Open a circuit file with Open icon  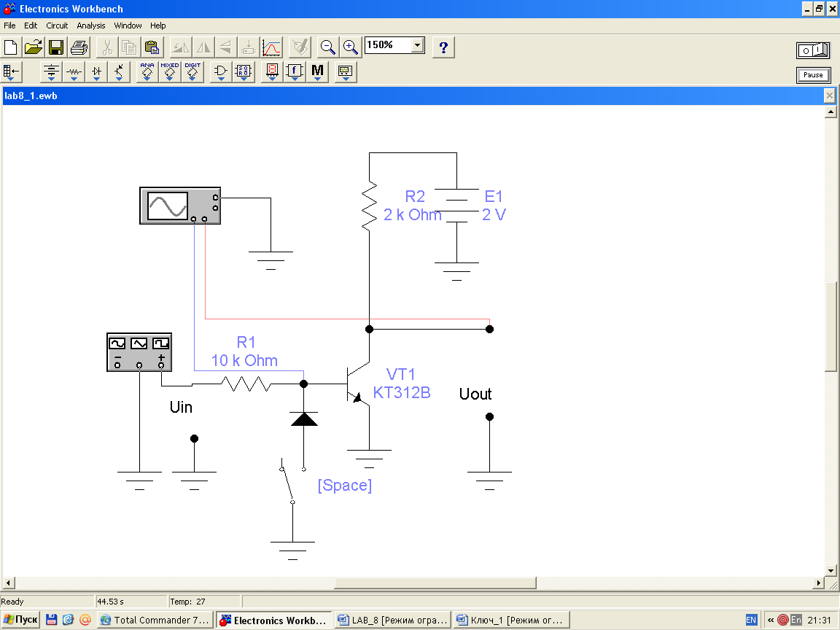pyautogui.click(x=34, y=47)
